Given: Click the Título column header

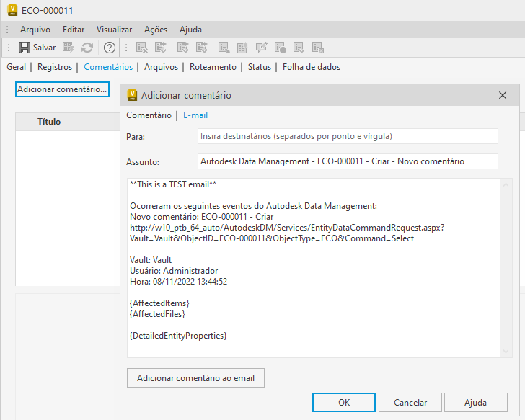Looking at the screenshot, I should click(x=49, y=121).
